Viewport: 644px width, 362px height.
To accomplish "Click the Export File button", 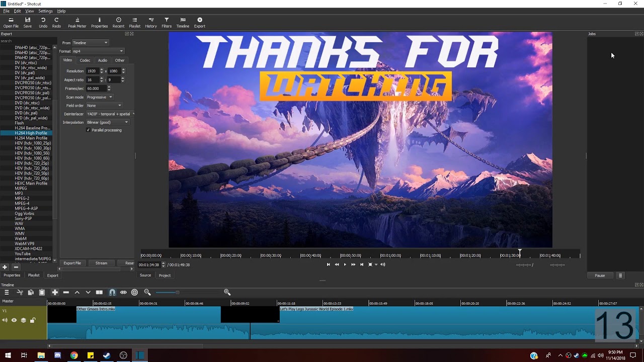I will 72,263.
